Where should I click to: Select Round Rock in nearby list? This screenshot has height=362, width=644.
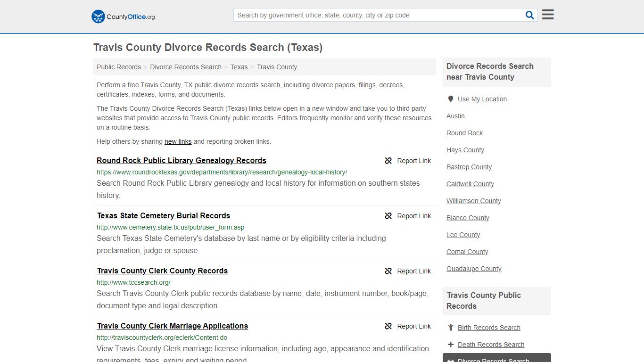point(464,133)
